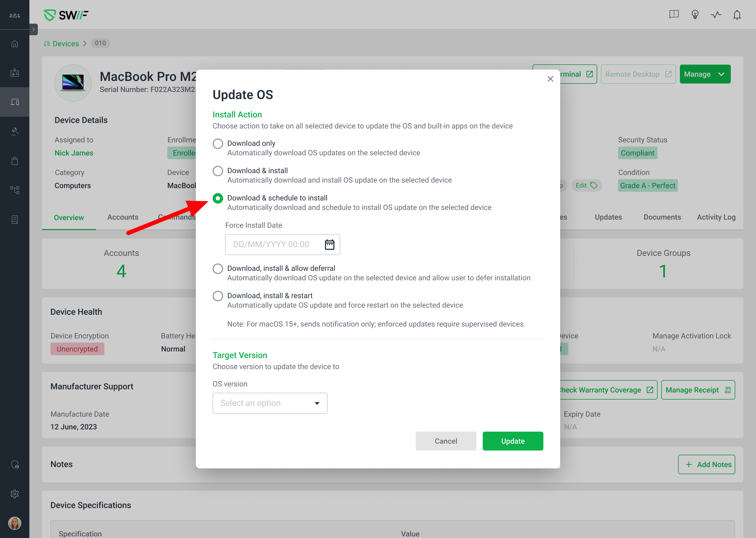
Task: Open the hierarchy tree icon in sidebar
Action: pyautogui.click(x=14, y=190)
